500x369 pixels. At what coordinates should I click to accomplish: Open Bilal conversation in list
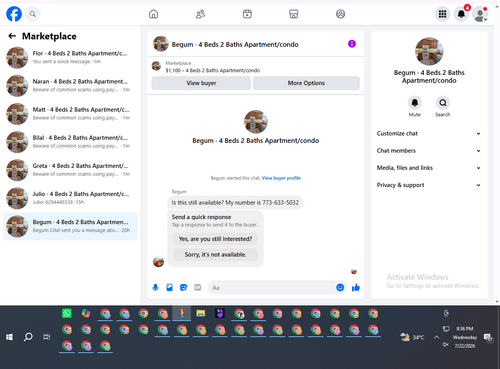click(x=70, y=142)
